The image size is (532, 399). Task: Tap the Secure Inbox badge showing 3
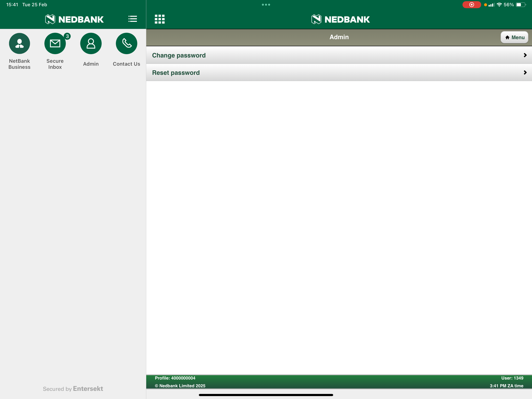67,36
